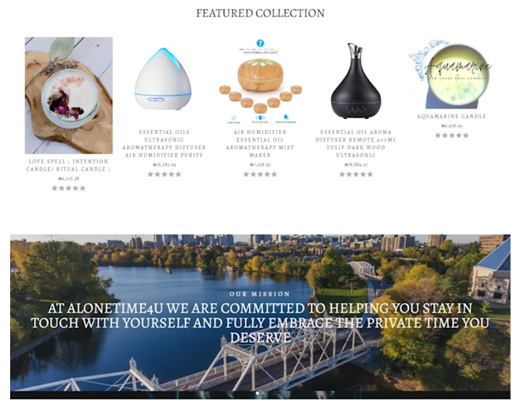
Task: Click star rating under Air Humidifier mist maker
Action: click(260, 174)
